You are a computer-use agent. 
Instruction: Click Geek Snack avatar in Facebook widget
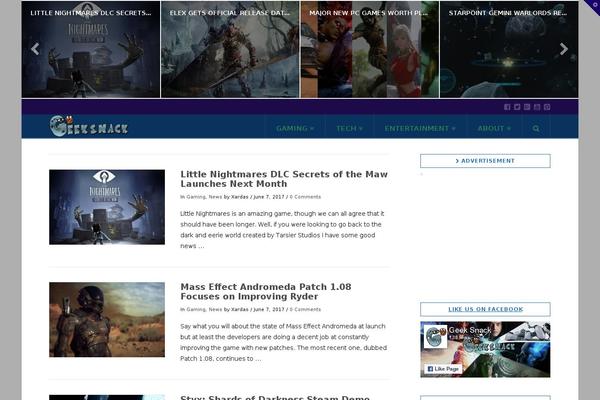[x=435, y=336]
